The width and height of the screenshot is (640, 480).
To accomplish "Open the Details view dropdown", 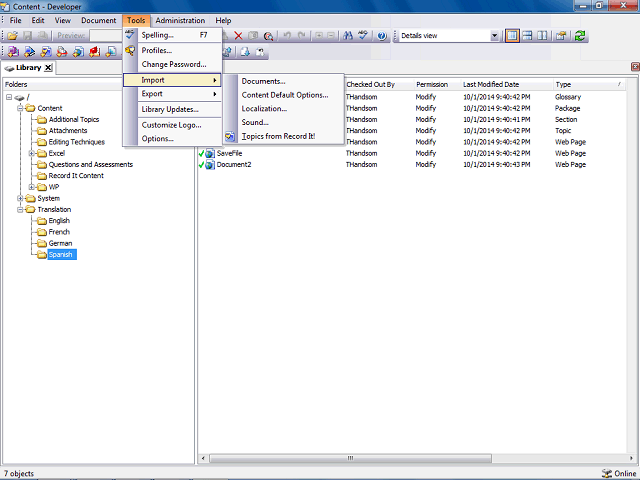I will 494,36.
